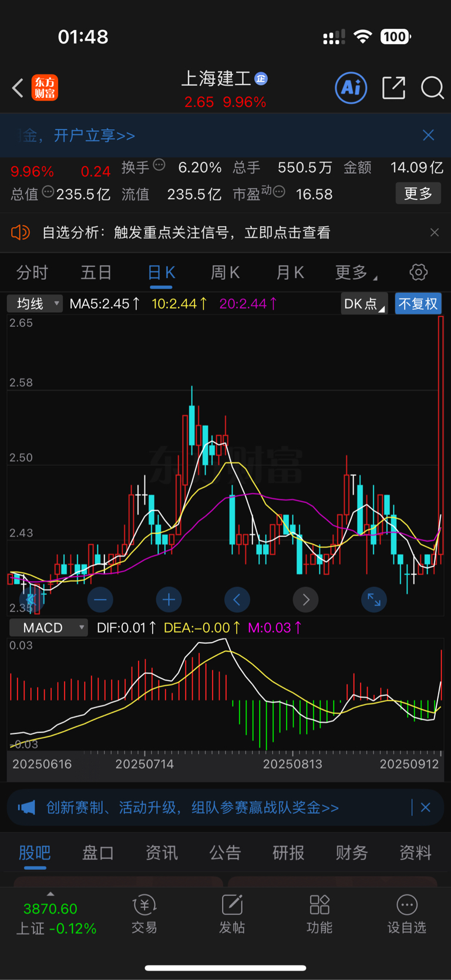Screen dimensions: 451x980
Task: Switch to the 公告 tab
Action: (225, 852)
